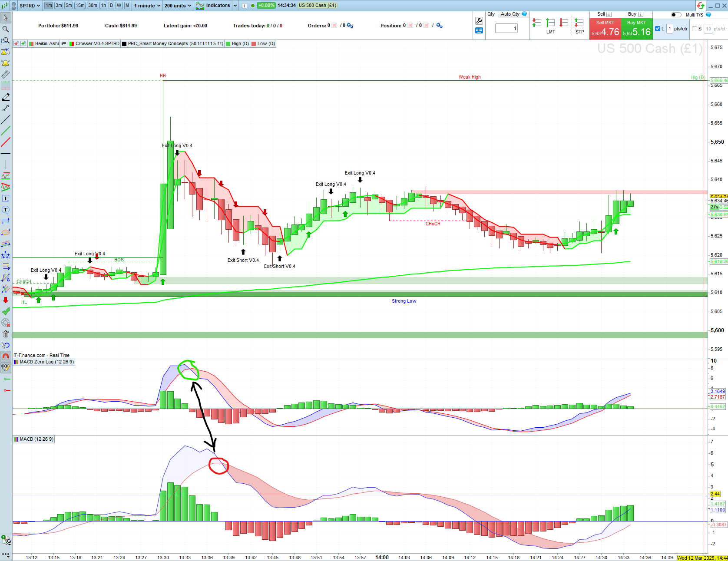Click the blue keyboard shortcuts icon
Image resolution: width=728 pixels, height=561 pixels.
[x=479, y=30]
